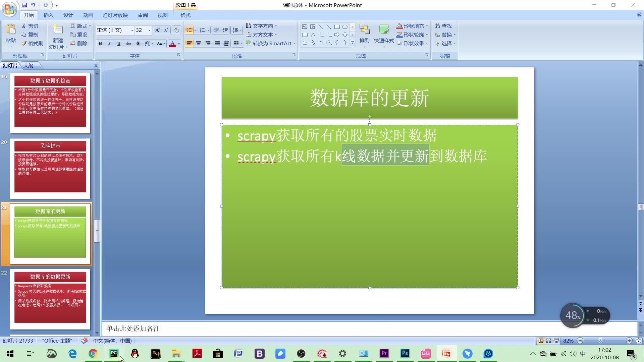The width and height of the screenshot is (644, 362).
Task: Click the Clear Formatting icon
Action: pyautogui.click(x=176, y=30)
